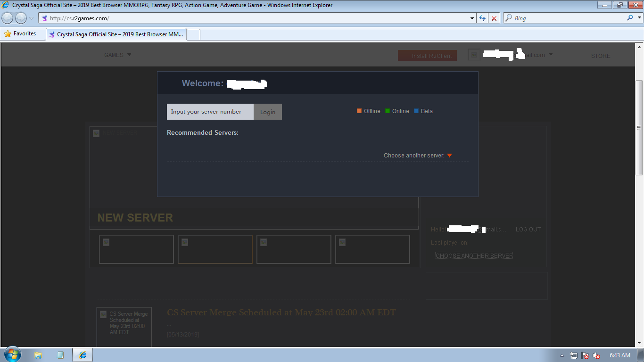Open the search provider dropdown arrow
This screenshot has height=362, width=644.
tap(640, 18)
